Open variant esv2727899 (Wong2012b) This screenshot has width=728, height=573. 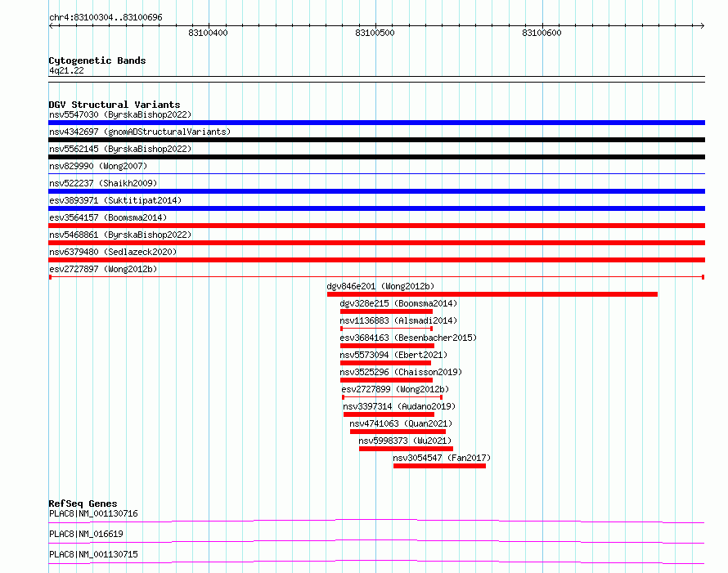(395, 389)
